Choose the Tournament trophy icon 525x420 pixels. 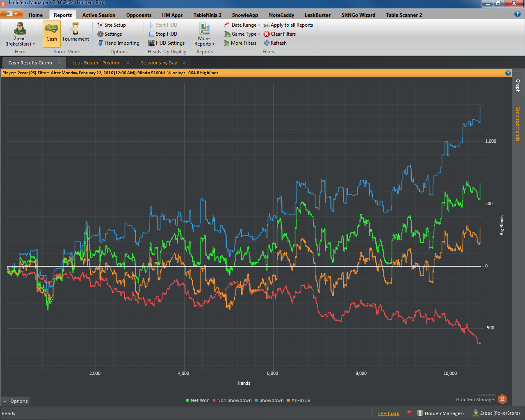pyautogui.click(x=75, y=29)
